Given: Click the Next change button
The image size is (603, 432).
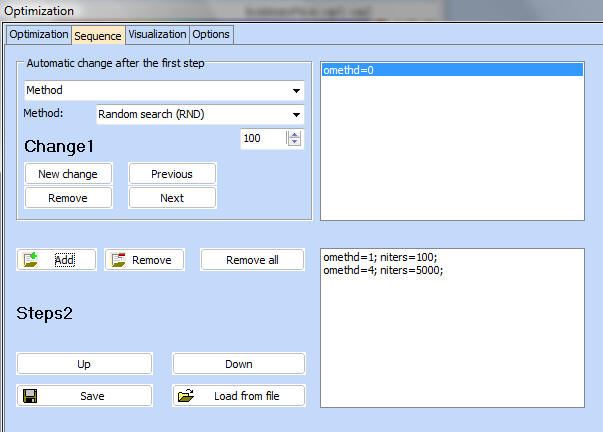Looking at the screenshot, I should [172, 198].
